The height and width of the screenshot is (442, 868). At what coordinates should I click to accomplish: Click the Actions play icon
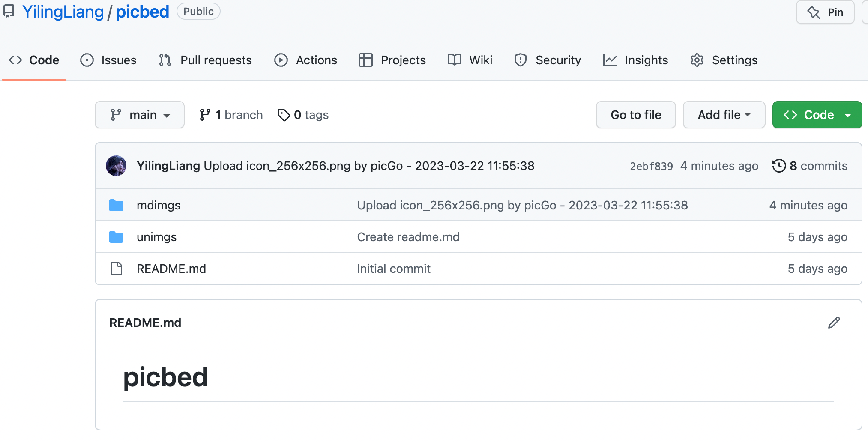tap(281, 60)
